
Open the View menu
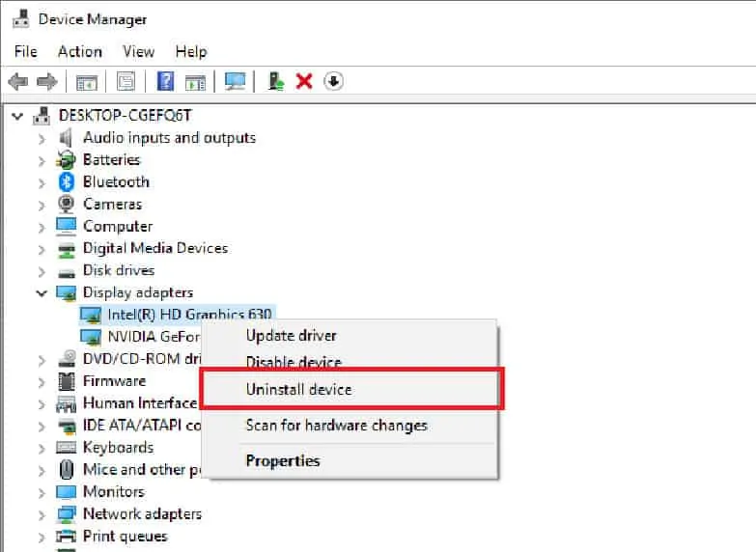point(138,51)
